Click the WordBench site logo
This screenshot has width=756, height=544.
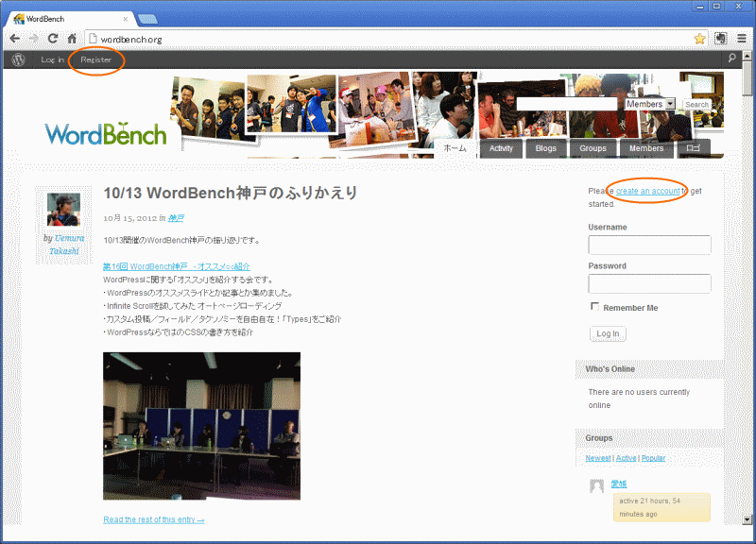(106, 133)
